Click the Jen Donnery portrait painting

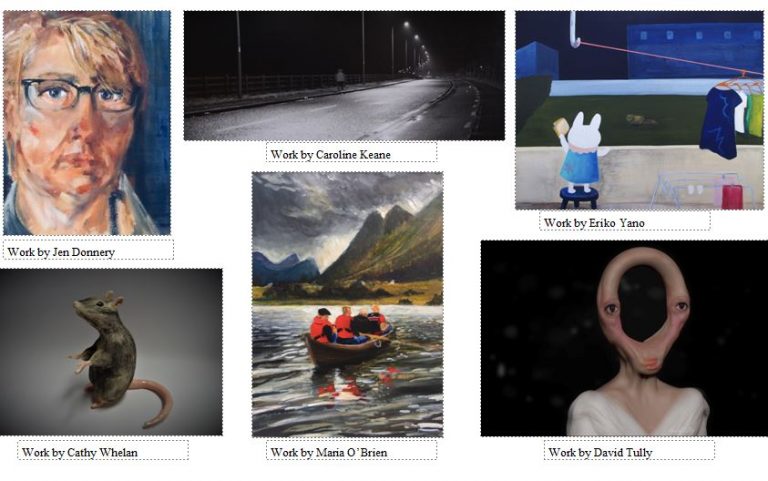[x=87, y=123]
